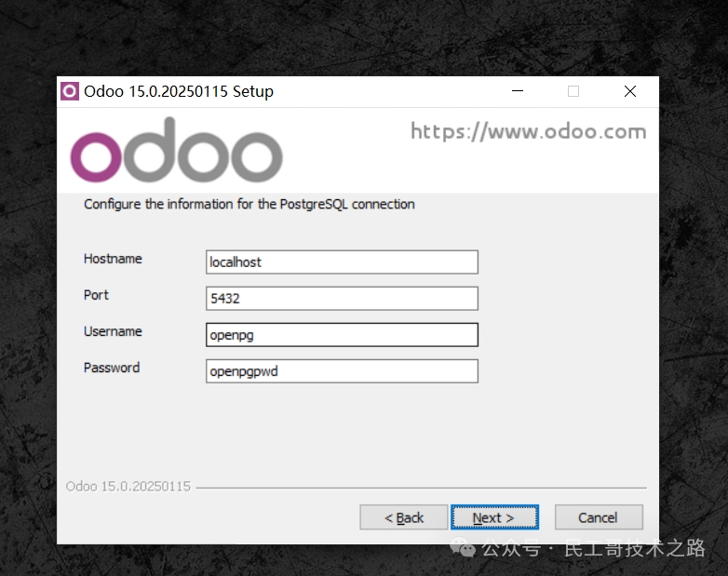Click the Hostname label

pos(113,259)
